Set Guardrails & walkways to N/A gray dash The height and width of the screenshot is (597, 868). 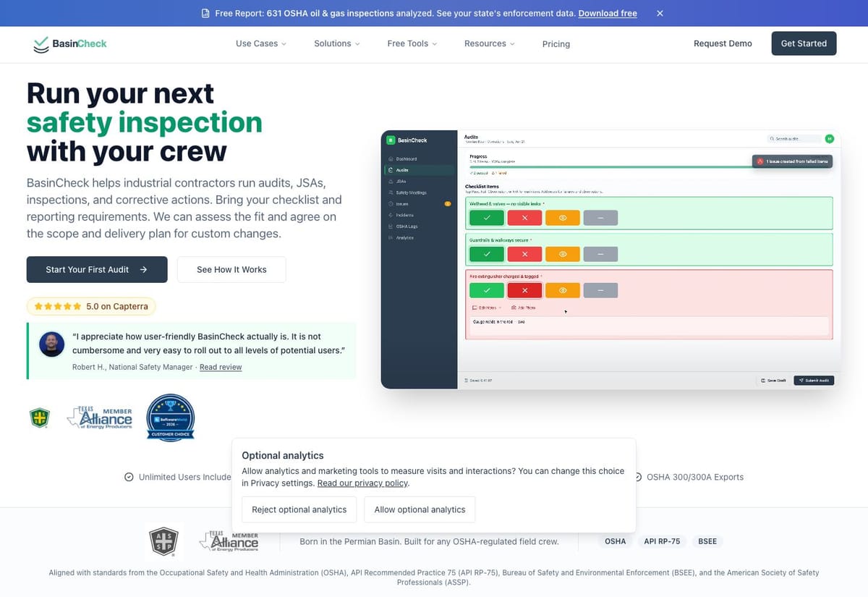[600, 254]
